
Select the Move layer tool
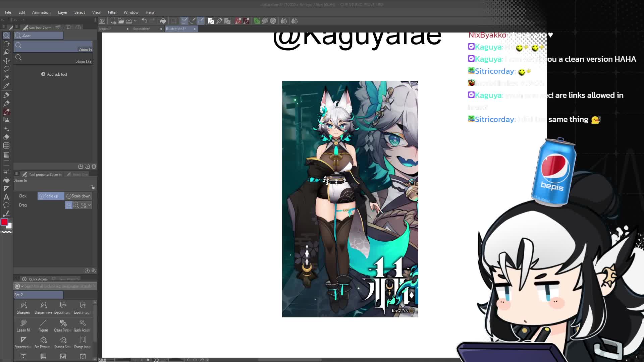tap(6, 61)
